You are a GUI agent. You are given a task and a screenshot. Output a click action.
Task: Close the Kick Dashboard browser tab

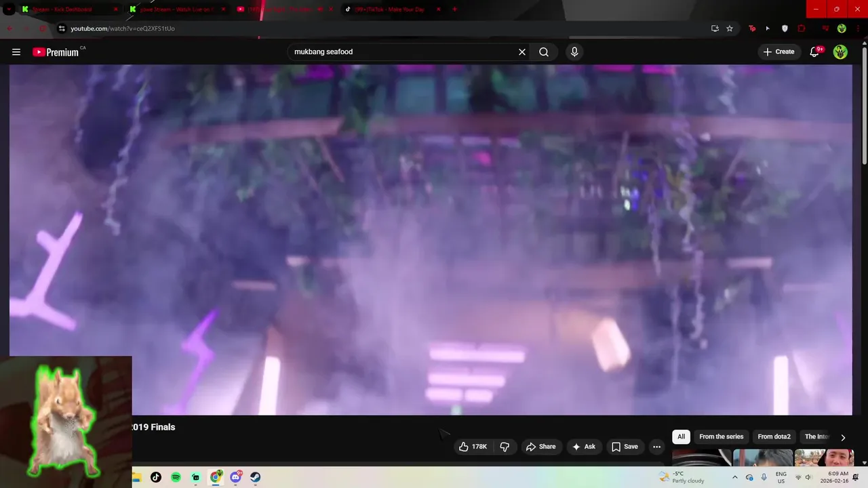pyautogui.click(x=115, y=9)
